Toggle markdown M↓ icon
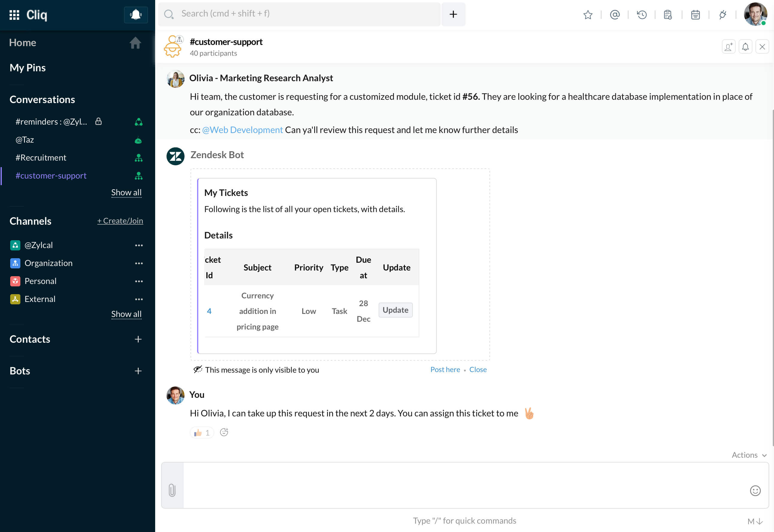 pos(755,521)
